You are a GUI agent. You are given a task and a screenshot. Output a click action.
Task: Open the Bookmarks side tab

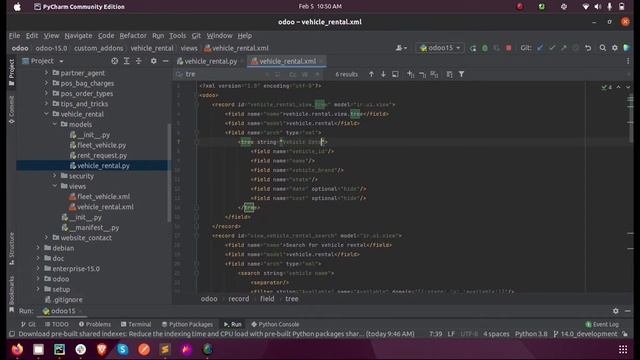(x=11, y=294)
